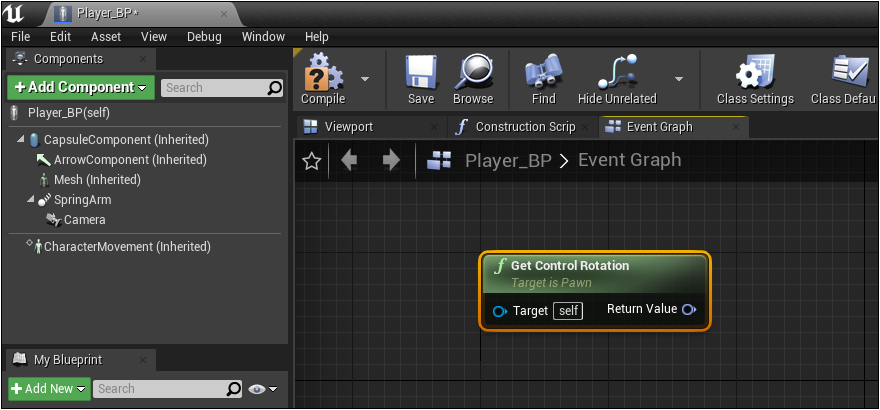
Task: Select ArrowComponent (Inherited)
Action: (130, 160)
